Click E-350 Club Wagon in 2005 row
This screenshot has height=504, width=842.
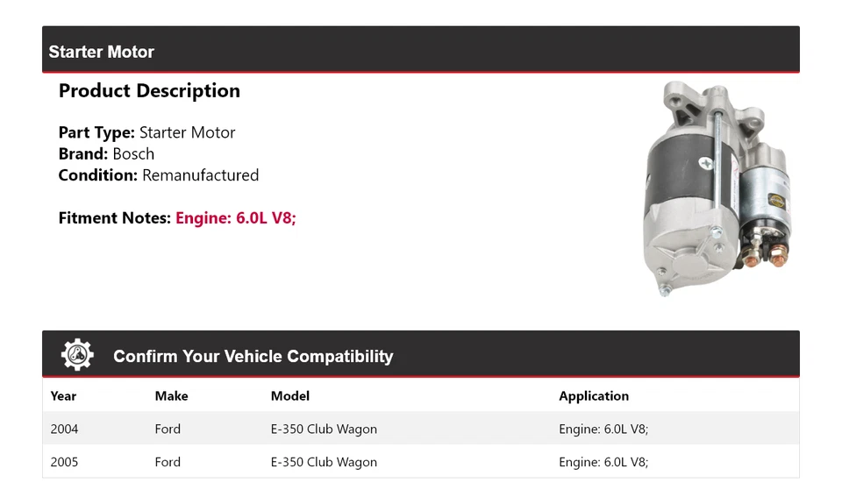click(324, 462)
